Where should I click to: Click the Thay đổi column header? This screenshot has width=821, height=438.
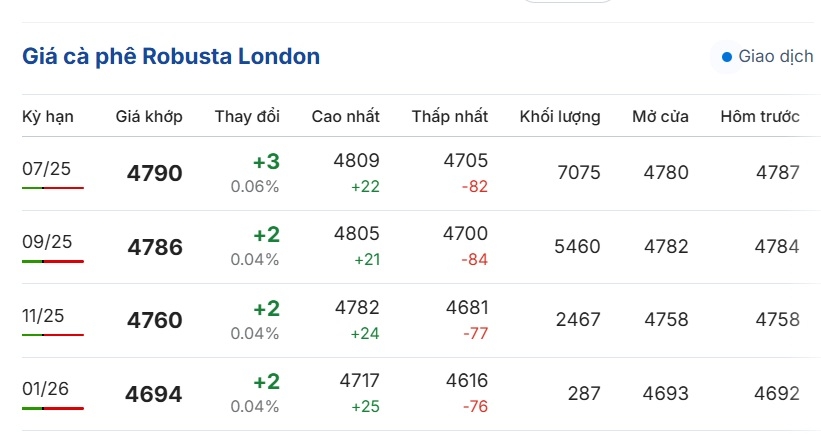click(247, 116)
